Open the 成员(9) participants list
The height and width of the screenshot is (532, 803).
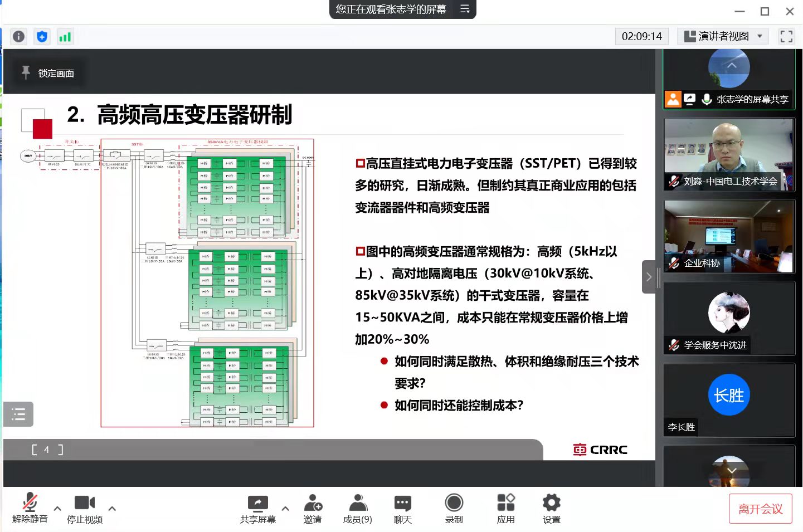point(357,509)
